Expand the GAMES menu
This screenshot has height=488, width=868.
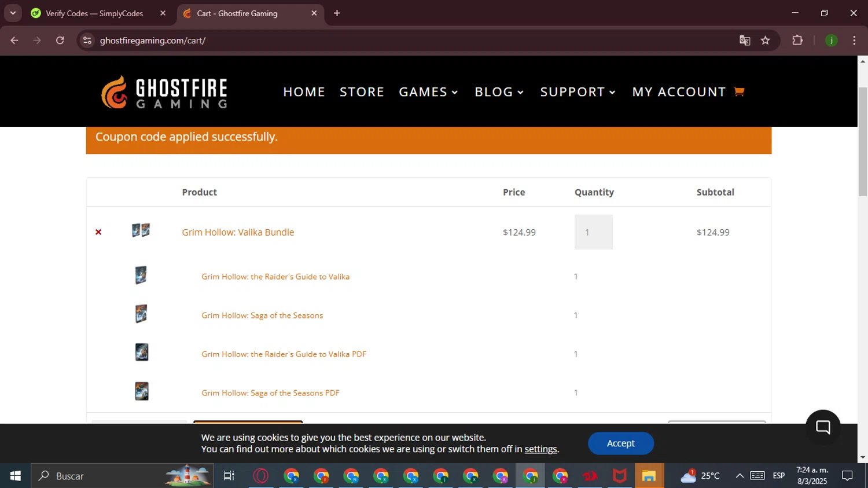point(428,92)
